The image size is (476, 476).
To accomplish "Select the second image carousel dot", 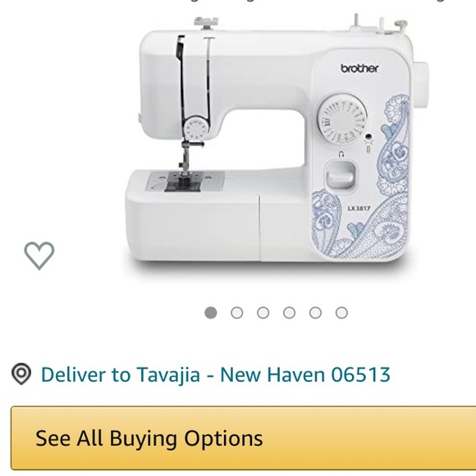I will click(x=237, y=313).
